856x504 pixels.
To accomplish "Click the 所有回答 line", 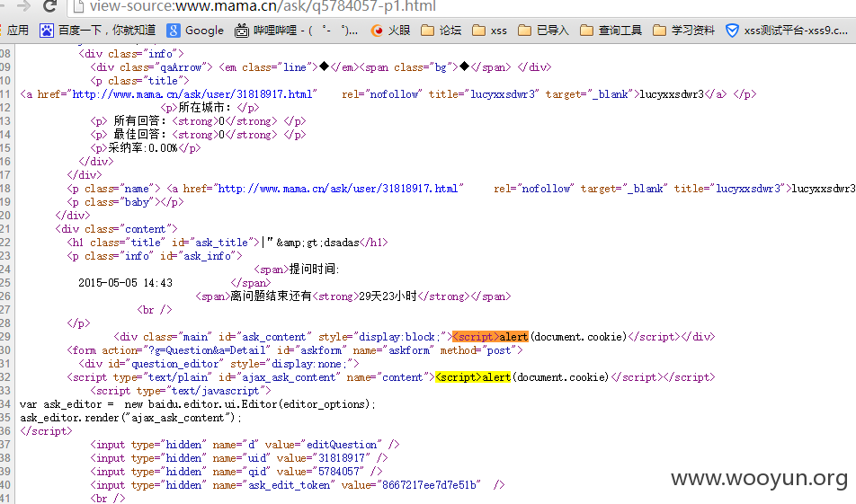I will [198, 121].
